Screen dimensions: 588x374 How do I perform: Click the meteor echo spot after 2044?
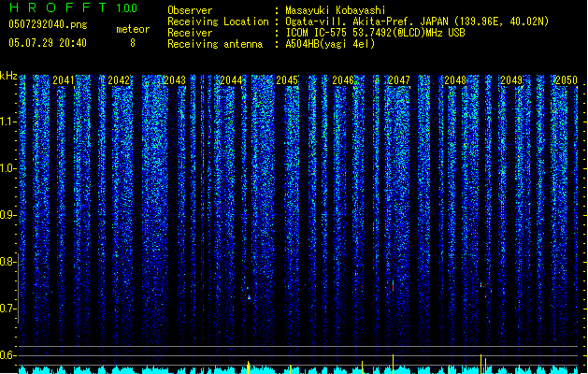249,297
